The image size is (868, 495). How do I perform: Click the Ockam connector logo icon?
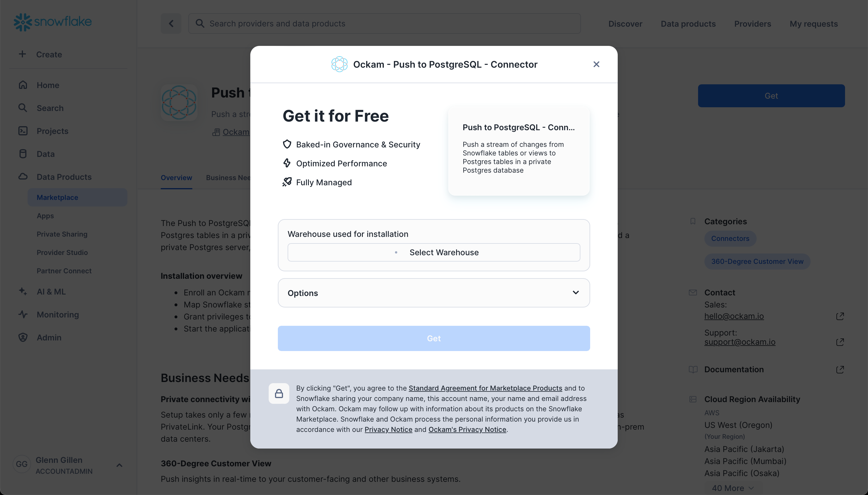339,64
